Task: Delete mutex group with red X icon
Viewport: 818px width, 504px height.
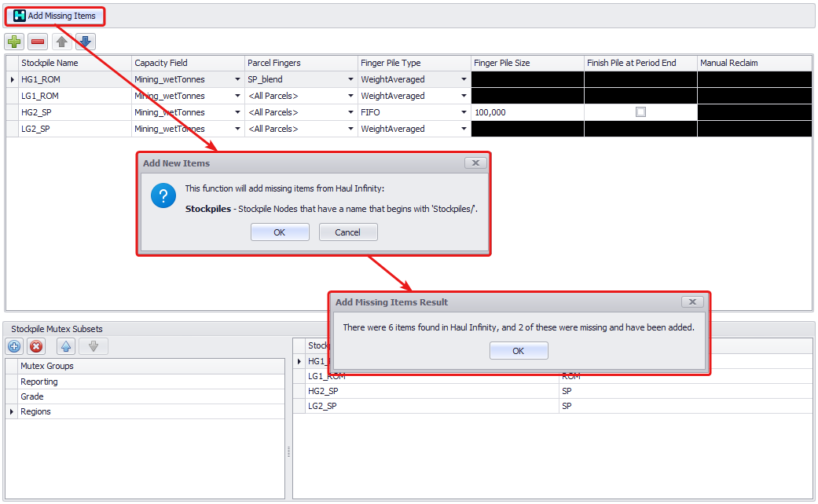Action: coord(36,346)
